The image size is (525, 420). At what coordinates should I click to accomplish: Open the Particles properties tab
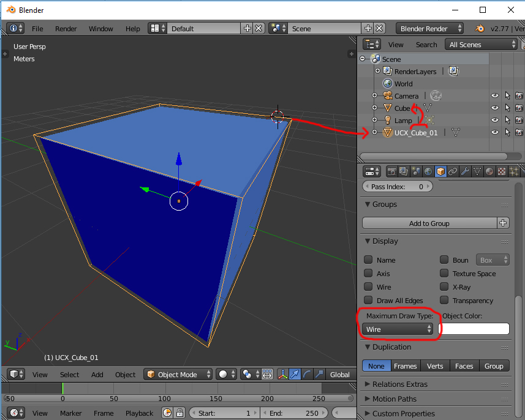(514, 171)
